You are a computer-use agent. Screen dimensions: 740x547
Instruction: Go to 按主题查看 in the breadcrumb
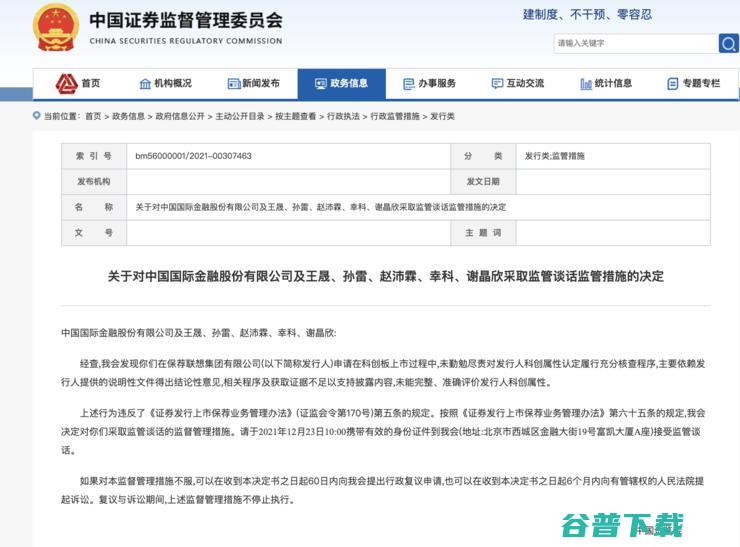click(295, 116)
